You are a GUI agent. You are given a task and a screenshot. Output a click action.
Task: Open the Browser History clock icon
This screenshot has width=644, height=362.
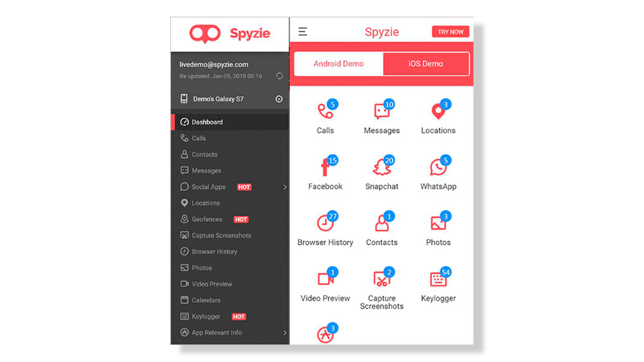pos(326,223)
